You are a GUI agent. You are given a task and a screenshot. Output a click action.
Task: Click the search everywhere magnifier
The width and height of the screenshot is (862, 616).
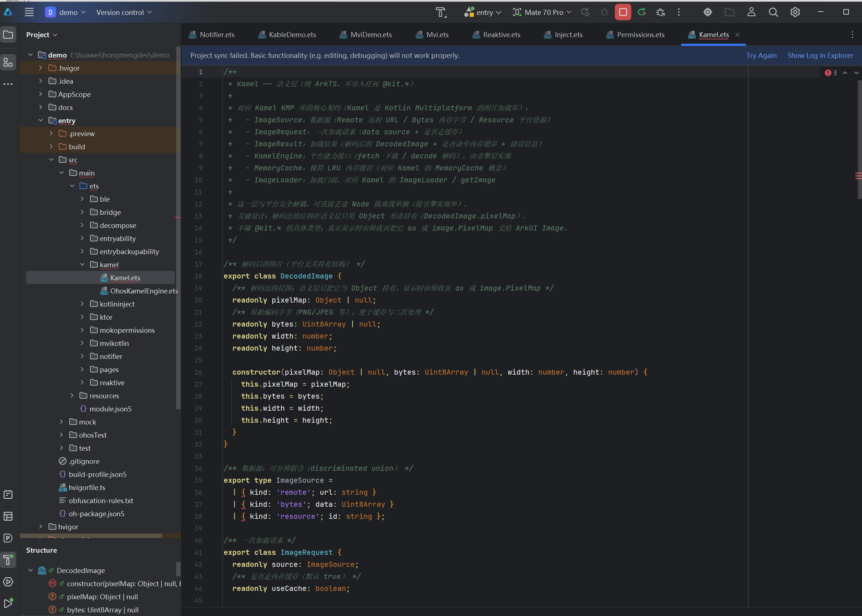[773, 12]
